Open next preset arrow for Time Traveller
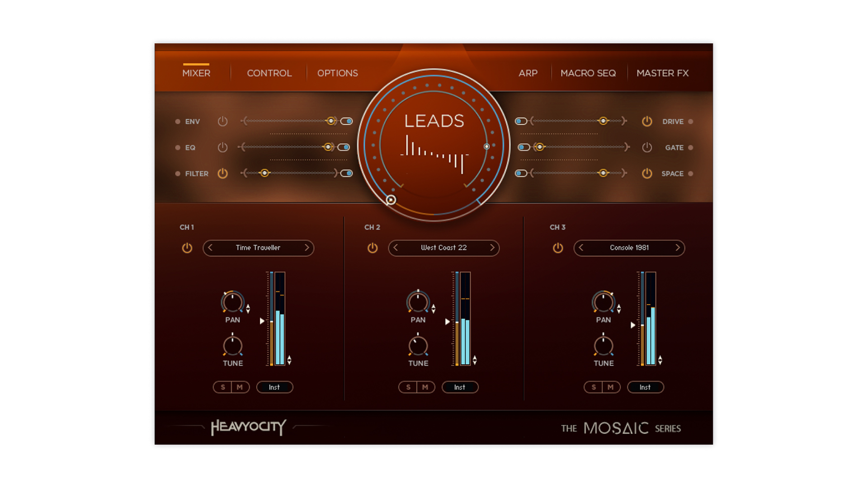 pyautogui.click(x=307, y=248)
